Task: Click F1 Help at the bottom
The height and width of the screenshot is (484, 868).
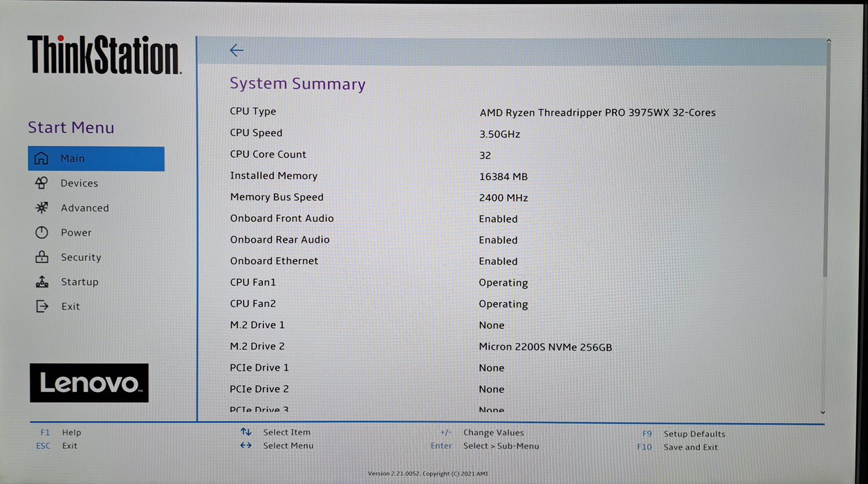Action: 60,433
